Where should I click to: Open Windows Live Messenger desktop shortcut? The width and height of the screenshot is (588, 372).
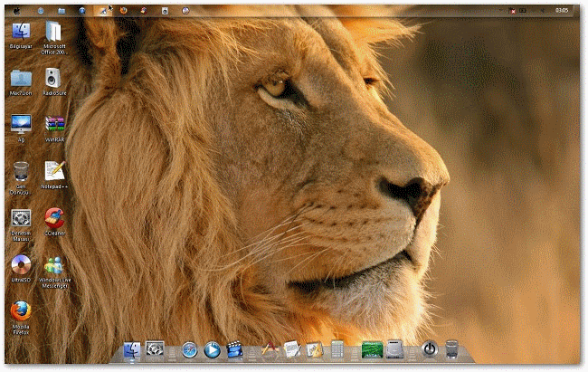[55, 272]
